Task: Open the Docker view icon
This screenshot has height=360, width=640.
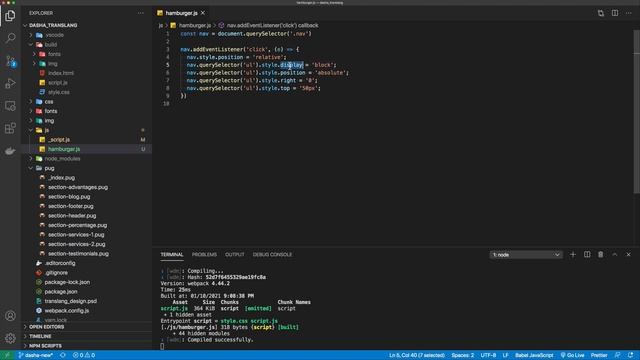Action: coord(10,151)
